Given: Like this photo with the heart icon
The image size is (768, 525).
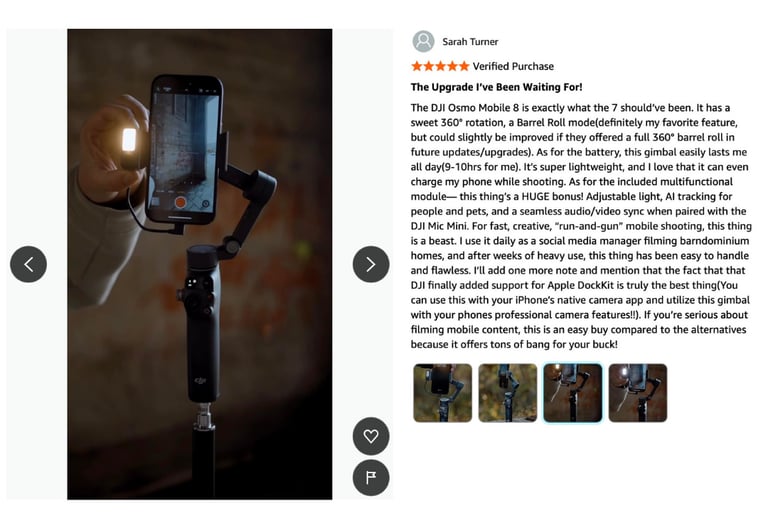Looking at the screenshot, I should [371, 436].
